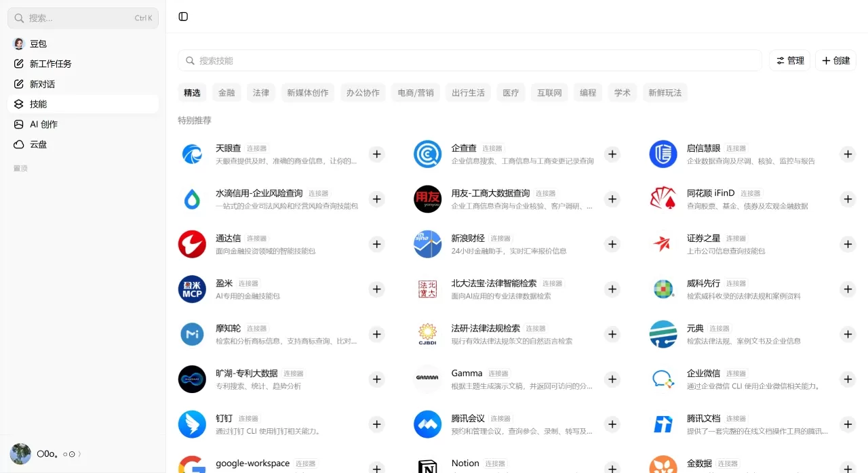
Task: Click the 摩知轮 logo icon
Action: pyautogui.click(x=192, y=334)
